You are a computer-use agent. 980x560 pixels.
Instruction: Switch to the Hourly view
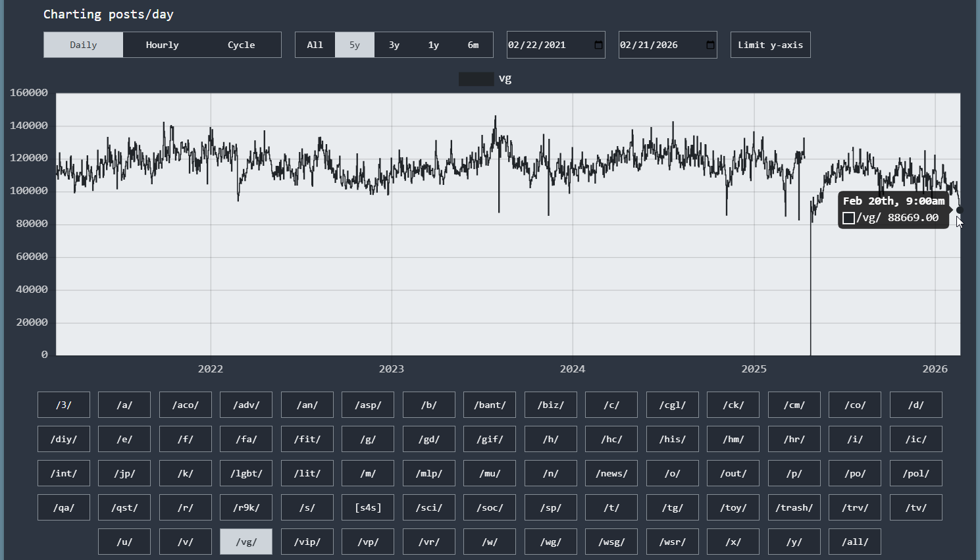click(163, 45)
